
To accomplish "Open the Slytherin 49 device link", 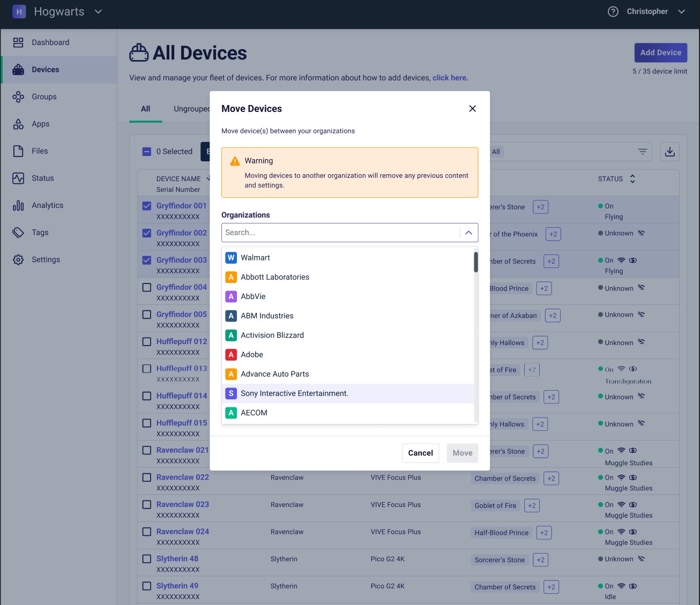I will coord(177,586).
